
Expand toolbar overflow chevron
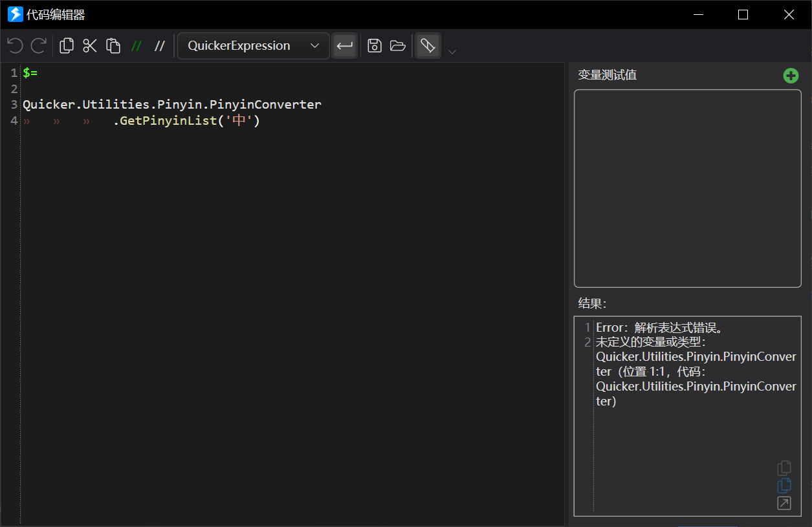click(x=452, y=52)
